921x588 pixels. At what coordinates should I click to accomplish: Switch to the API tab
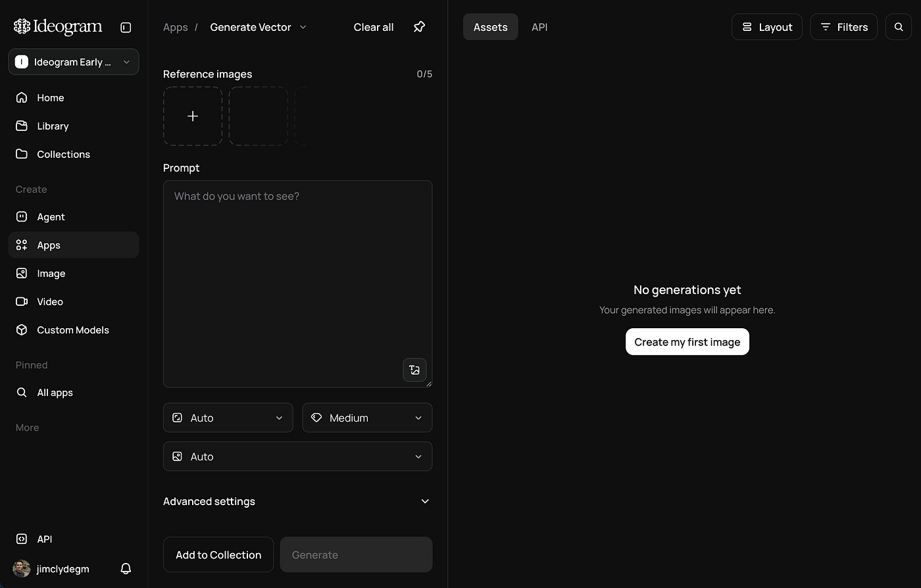(539, 27)
